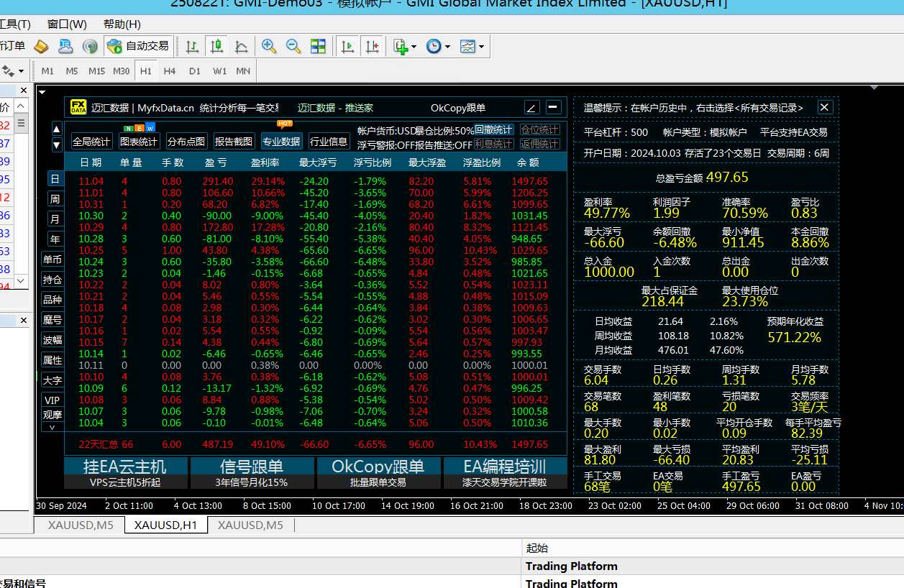This screenshot has width=904, height=588.
Task: Select the 年 yearly period tab
Action: coord(55,239)
